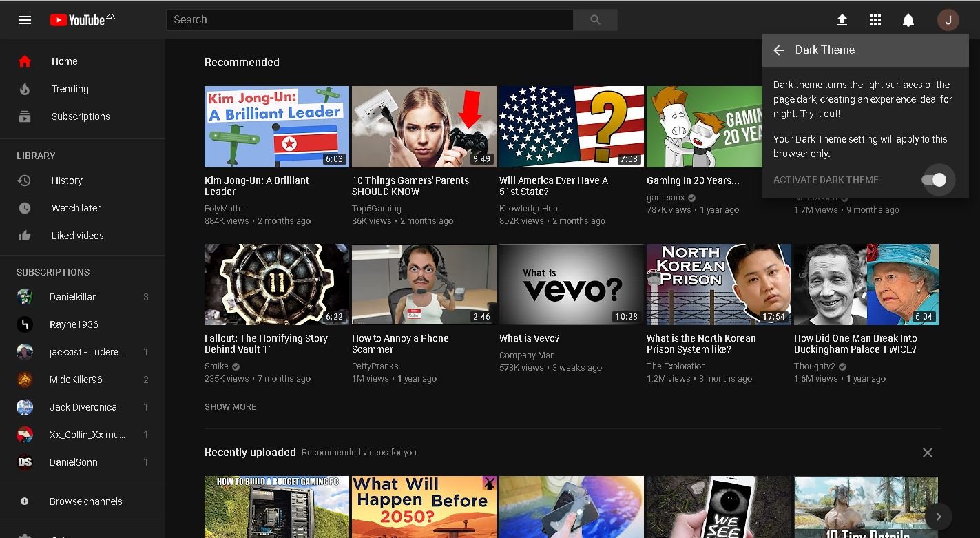Click title 'What is Vevo?'
Image resolution: width=980 pixels, height=538 pixels.
529,338
